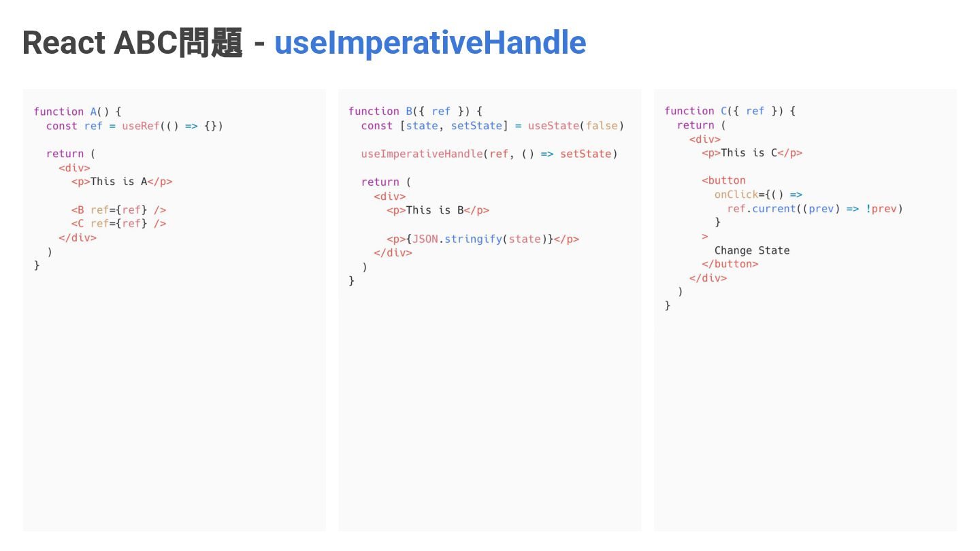Click the "<C ref={ref} />" JSX line

tap(118, 223)
